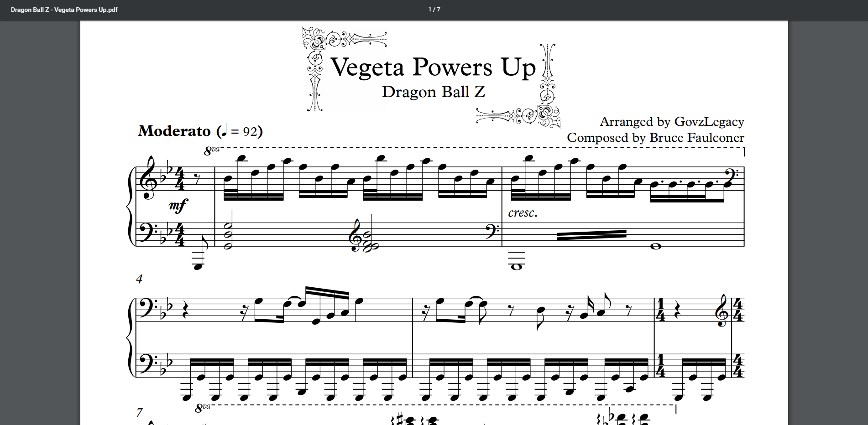
Task: Click the bass clef at end of first staff
Action: [734, 176]
